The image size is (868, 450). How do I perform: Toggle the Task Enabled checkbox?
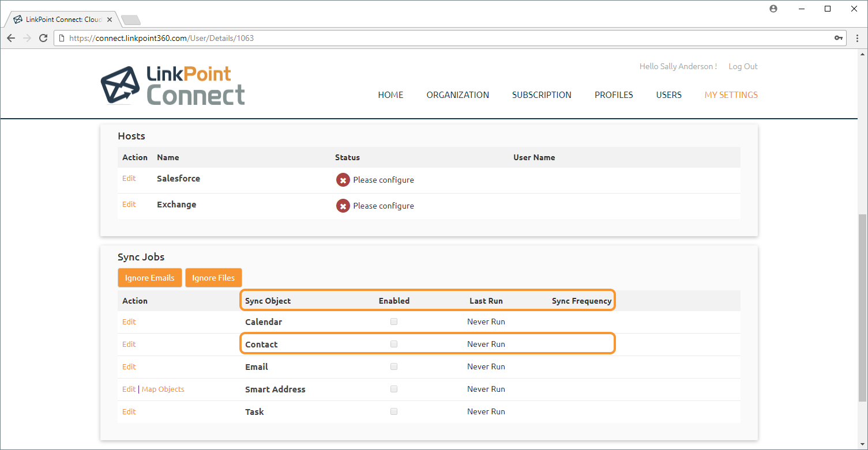(x=394, y=411)
